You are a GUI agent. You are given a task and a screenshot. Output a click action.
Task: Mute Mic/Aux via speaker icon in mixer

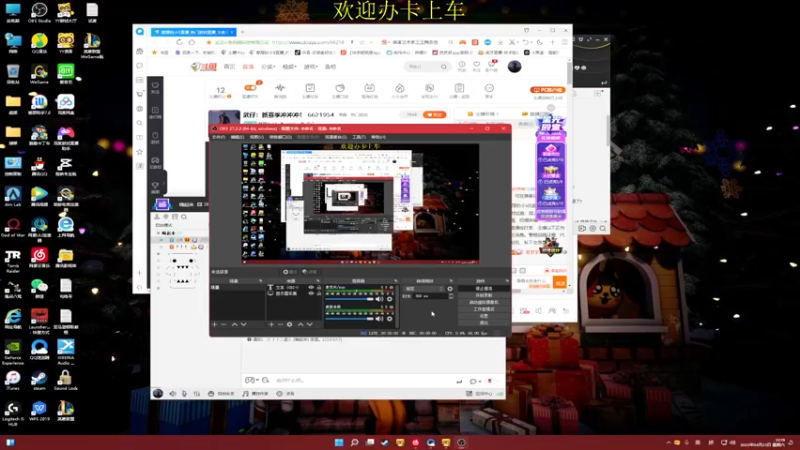[379, 299]
